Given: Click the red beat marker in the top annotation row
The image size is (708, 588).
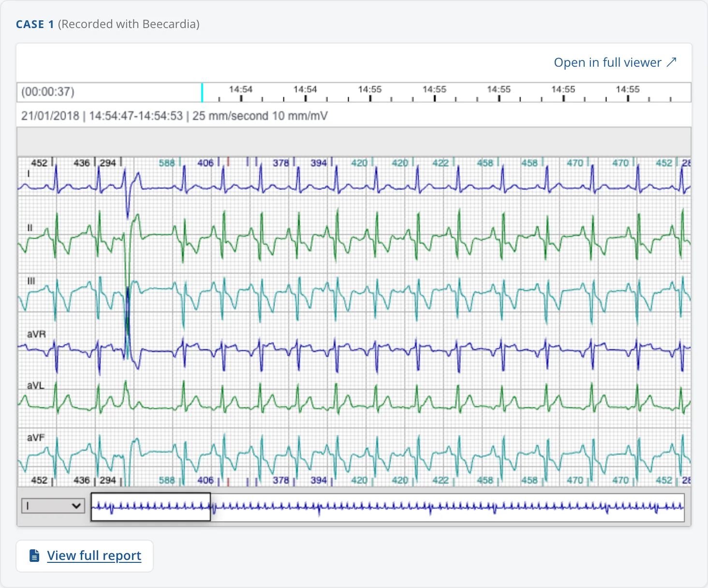Looking at the screenshot, I should [228, 162].
